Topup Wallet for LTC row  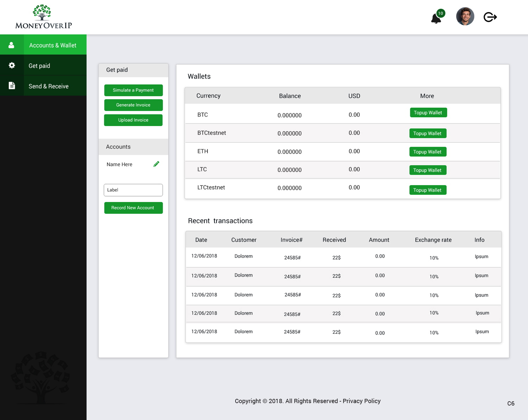pos(428,170)
